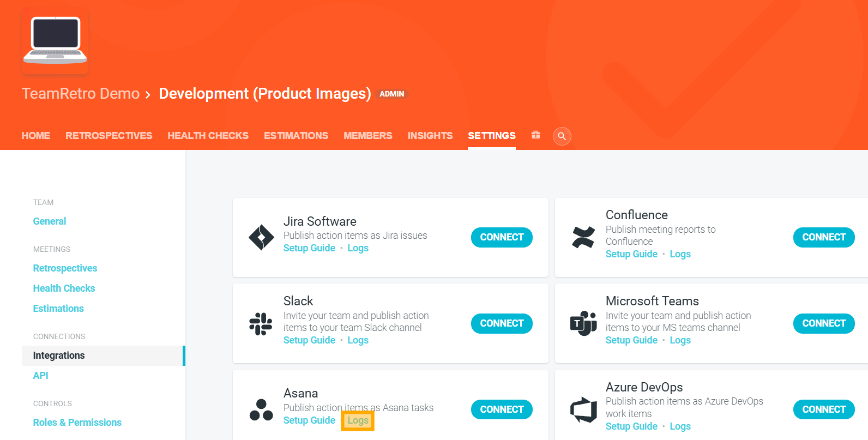Open the Azure DevOps Setup Guide
868x440 pixels.
632,426
